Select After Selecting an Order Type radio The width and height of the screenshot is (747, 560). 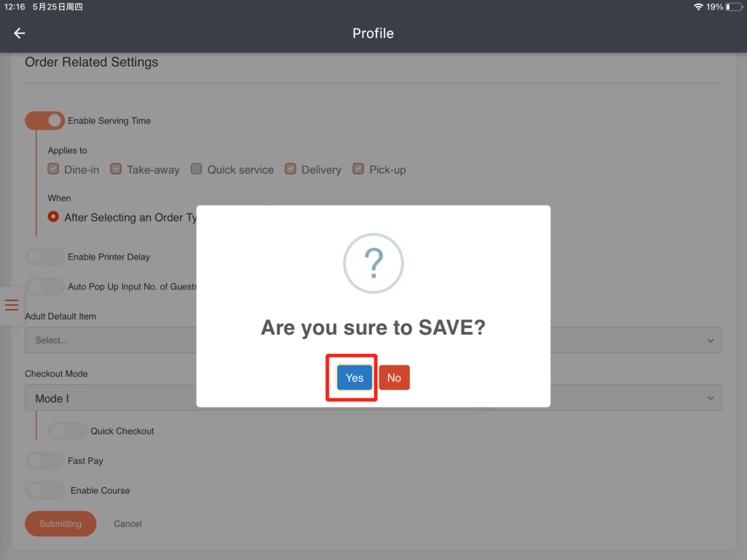point(53,217)
